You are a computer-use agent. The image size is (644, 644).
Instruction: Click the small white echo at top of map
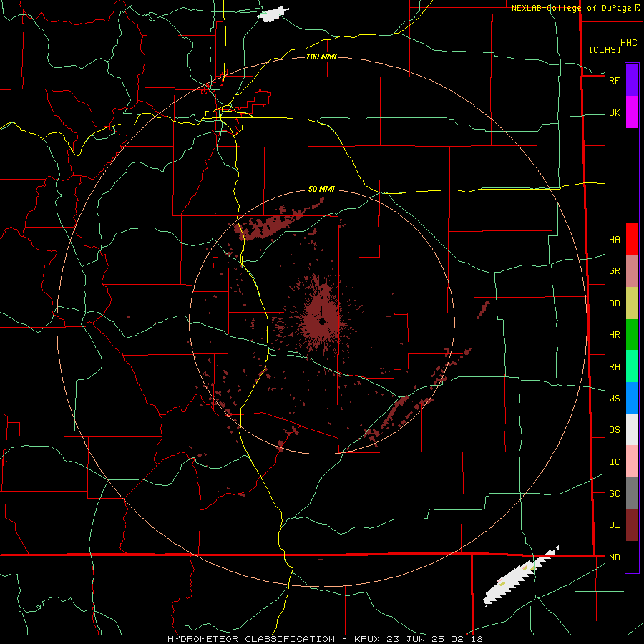coord(273,14)
